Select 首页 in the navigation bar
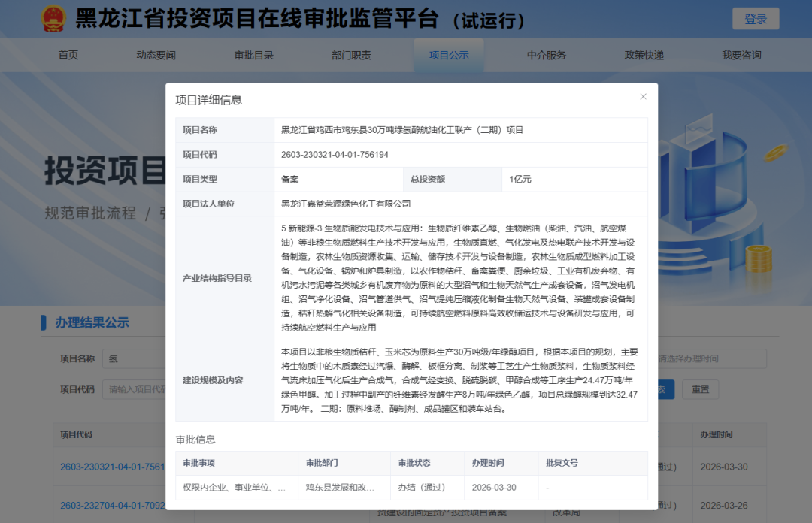Viewport: 812px width, 523px height. [x=68, y=55]
